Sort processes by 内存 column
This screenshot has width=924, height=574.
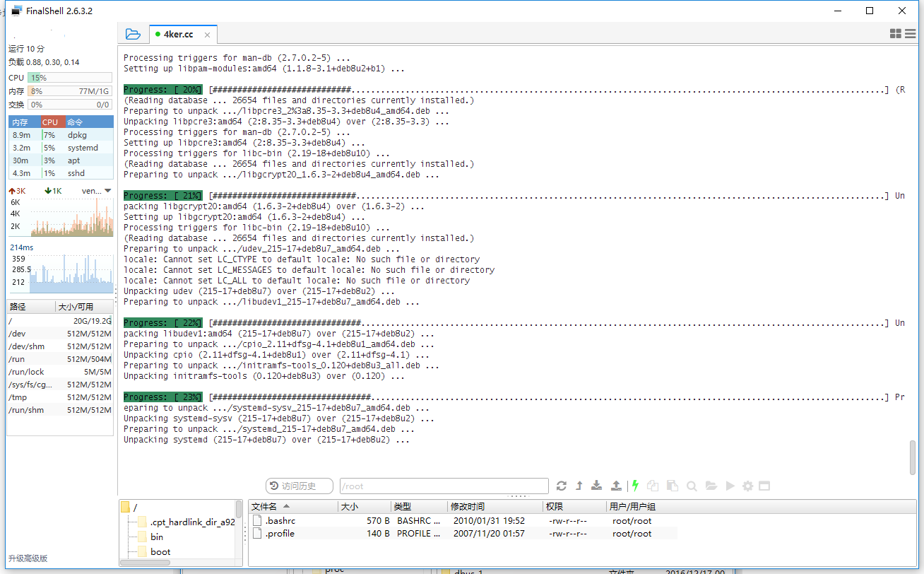(25, 122)
